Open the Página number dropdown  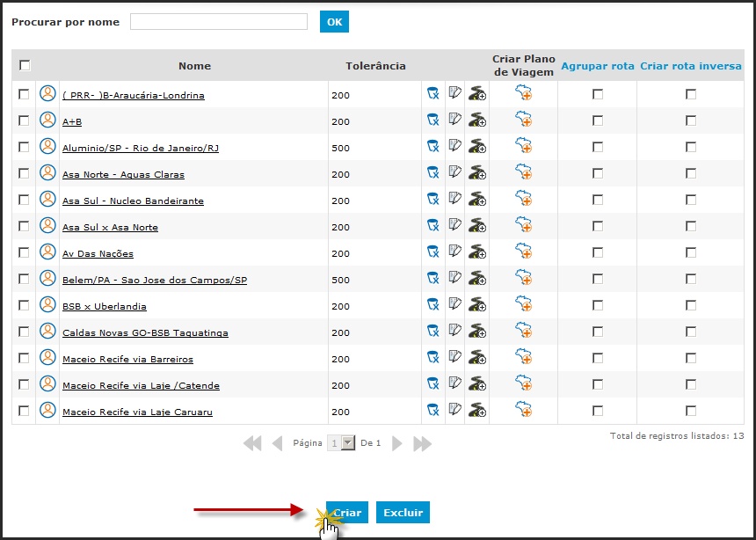341,443
